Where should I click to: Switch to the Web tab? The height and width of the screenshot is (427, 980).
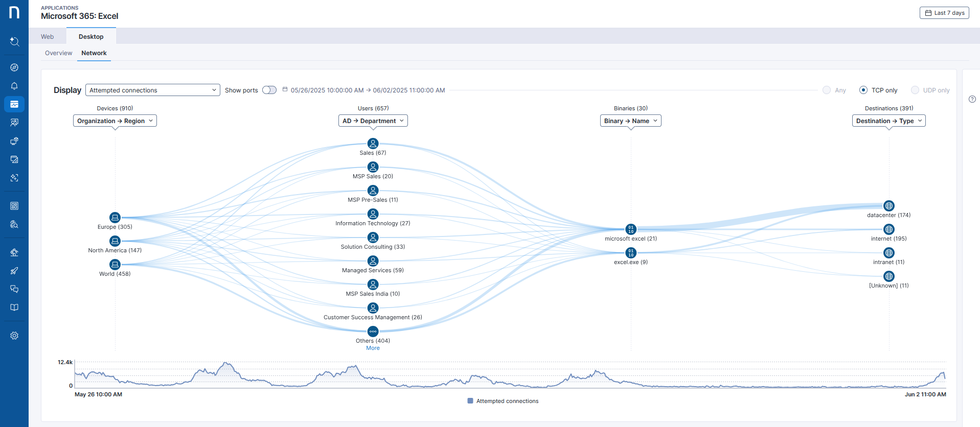point(48,37)
